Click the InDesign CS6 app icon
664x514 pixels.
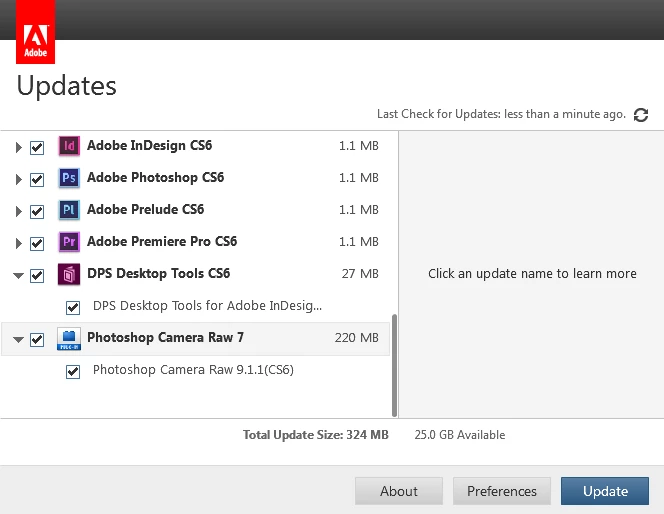pyautogui.click(x=69, y=146)
